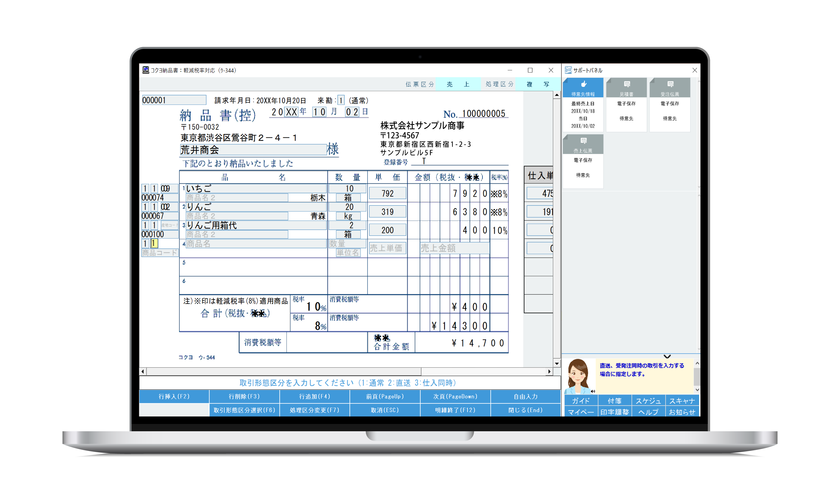Open the 付箋 tab in support panel
840x504 pixels.
(x=615, y=400)
